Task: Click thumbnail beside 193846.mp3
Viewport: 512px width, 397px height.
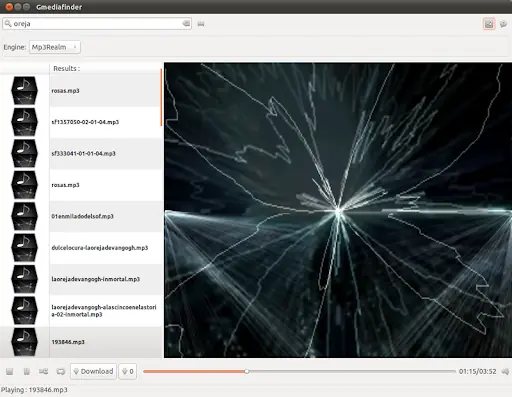Action: point(24,342)
